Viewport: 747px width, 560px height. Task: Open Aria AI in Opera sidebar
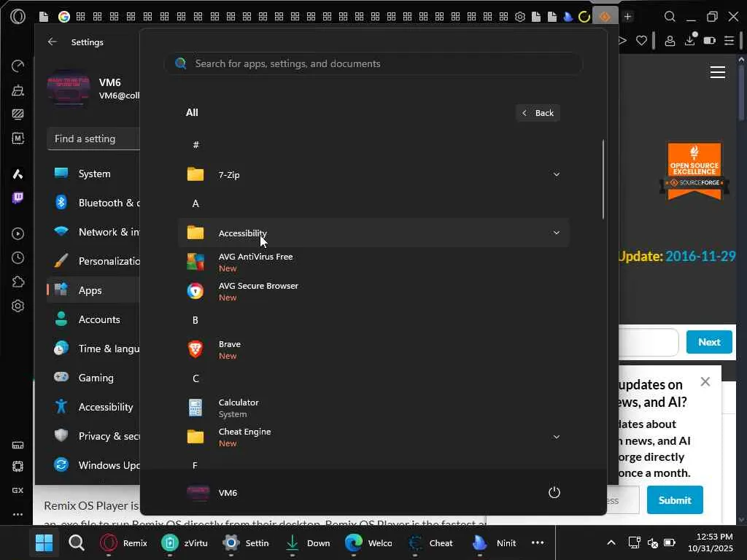(18, 174)
